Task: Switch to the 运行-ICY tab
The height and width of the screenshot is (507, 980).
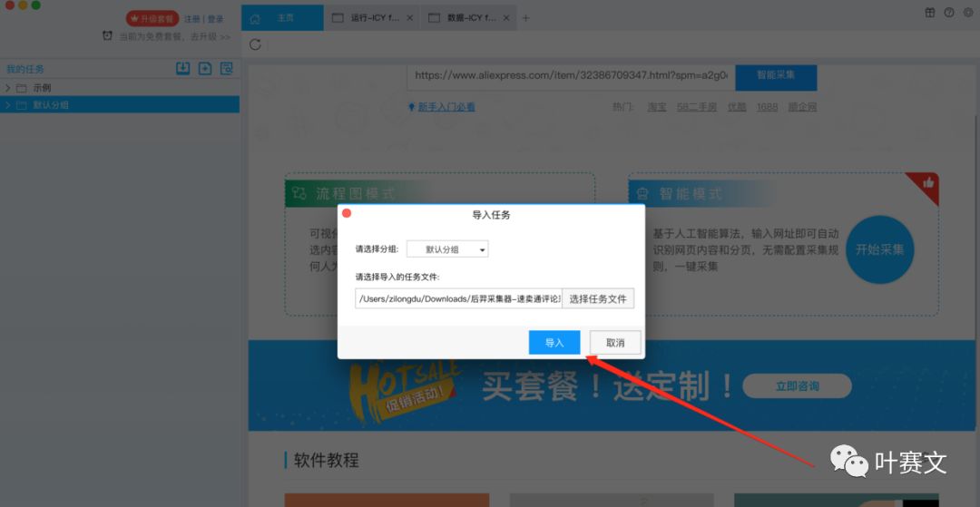Action: click(372, 18)
